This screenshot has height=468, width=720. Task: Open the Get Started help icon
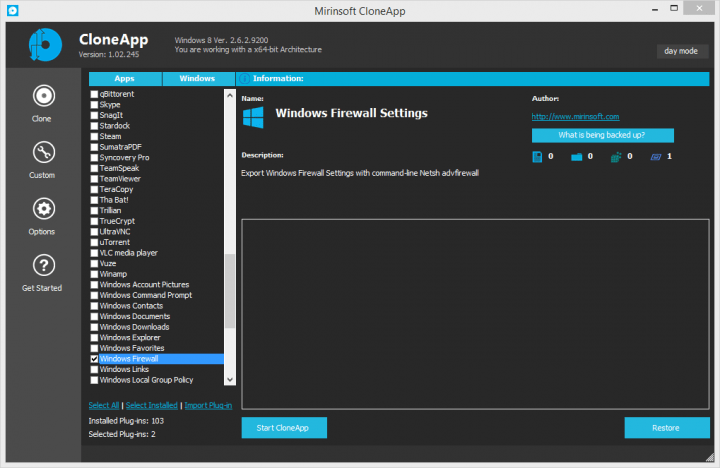tap(44, 265)
